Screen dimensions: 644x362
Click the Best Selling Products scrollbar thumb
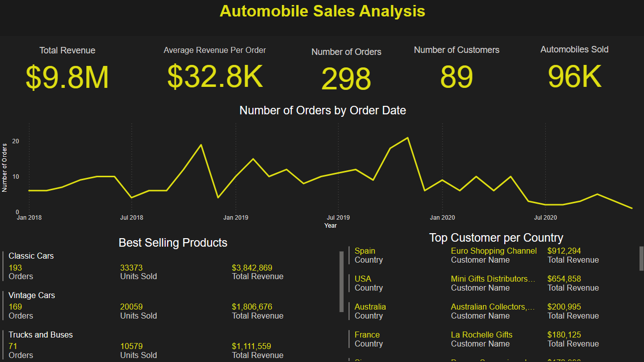342,281
